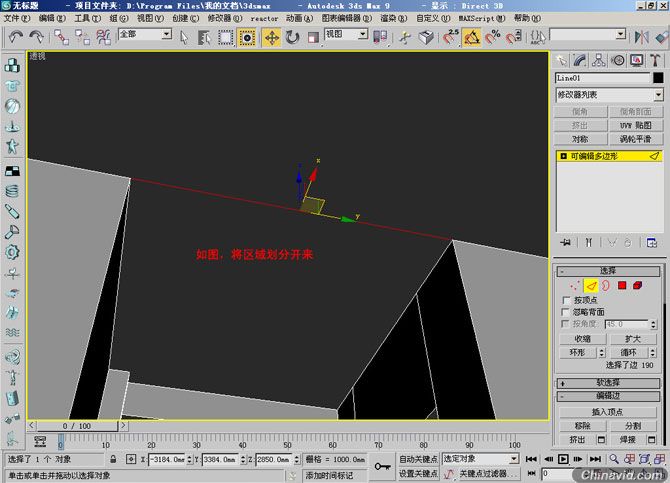Click rectangular selection region icon
Screen dimensions: 670x483
click(x=225, y=38)
